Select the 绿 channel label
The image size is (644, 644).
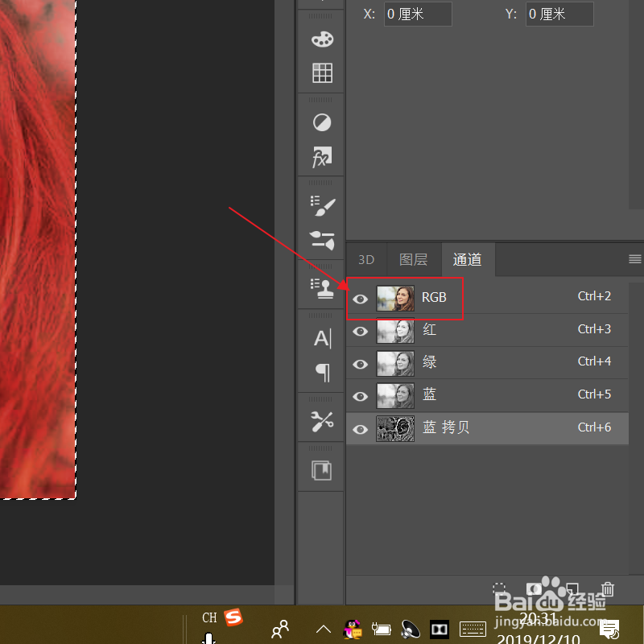(430, 361)
